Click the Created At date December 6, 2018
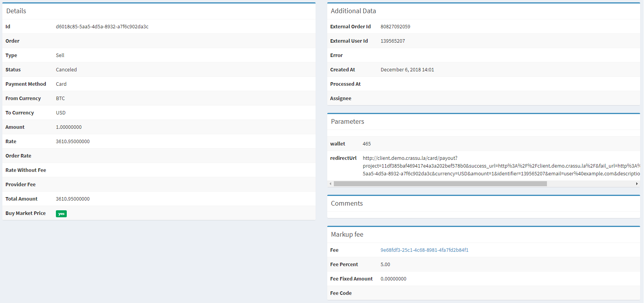Viewport: 644px width, 303px height. [407, 70]
